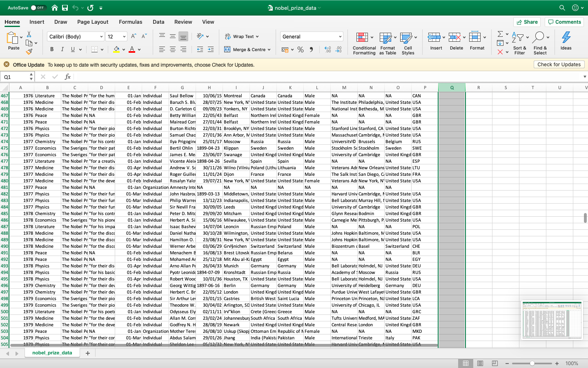The height and width of the screenshot is (368, 588).
Task: Open the fill colour swatch
Action: coord(117,49)
